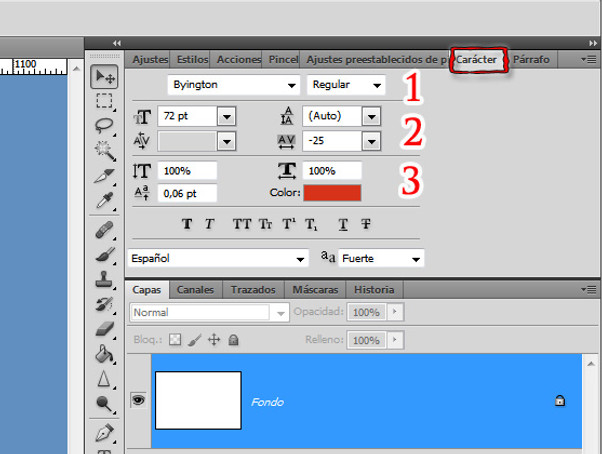The image size is (602, 454).
Task: Switch to the Párrafo tab
Action: click(x=531, y=59)
